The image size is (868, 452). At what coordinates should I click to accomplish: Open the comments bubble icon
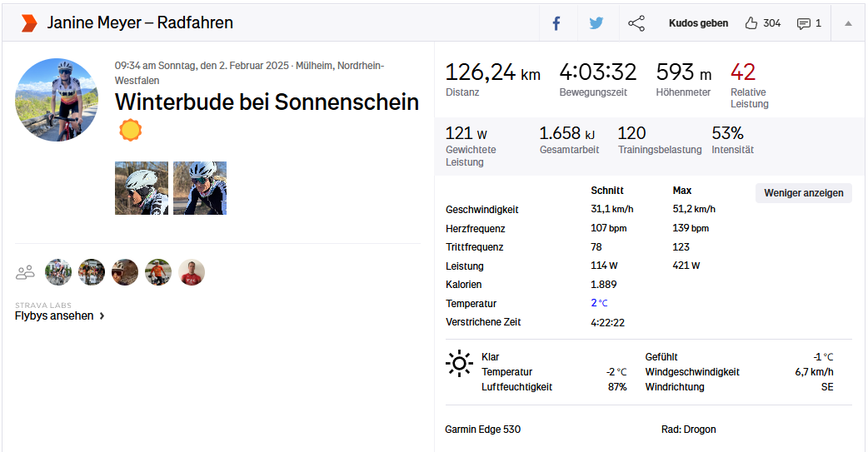click(804, 23)
